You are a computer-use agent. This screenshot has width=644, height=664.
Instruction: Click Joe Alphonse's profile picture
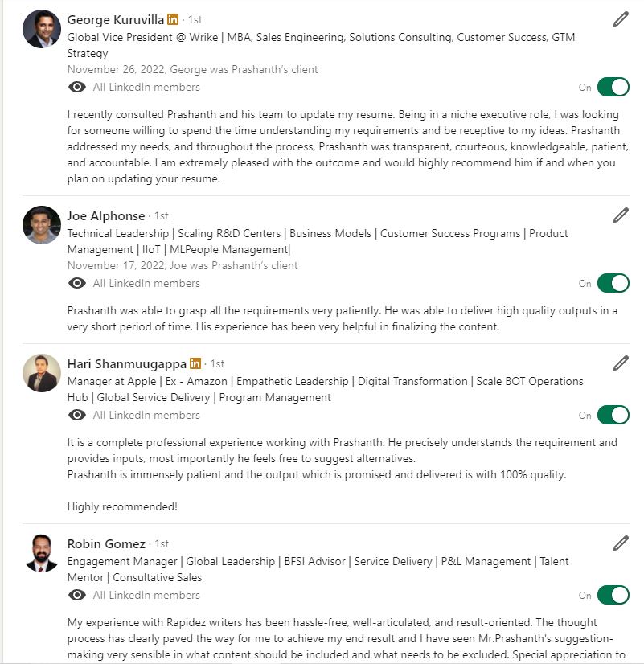pos(42,225)
